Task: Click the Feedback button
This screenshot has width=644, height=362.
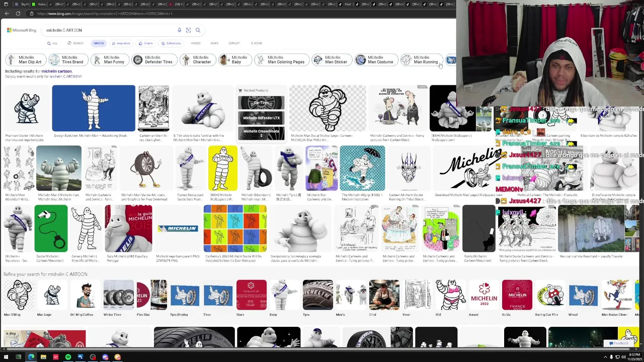Action: coord(618,343)
